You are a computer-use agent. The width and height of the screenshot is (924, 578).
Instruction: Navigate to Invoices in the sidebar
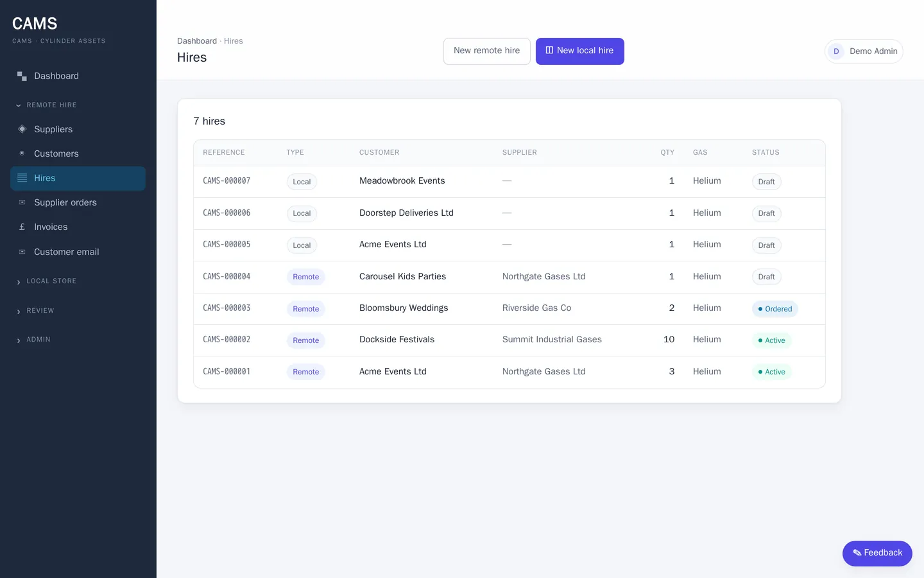coord(78,227)
